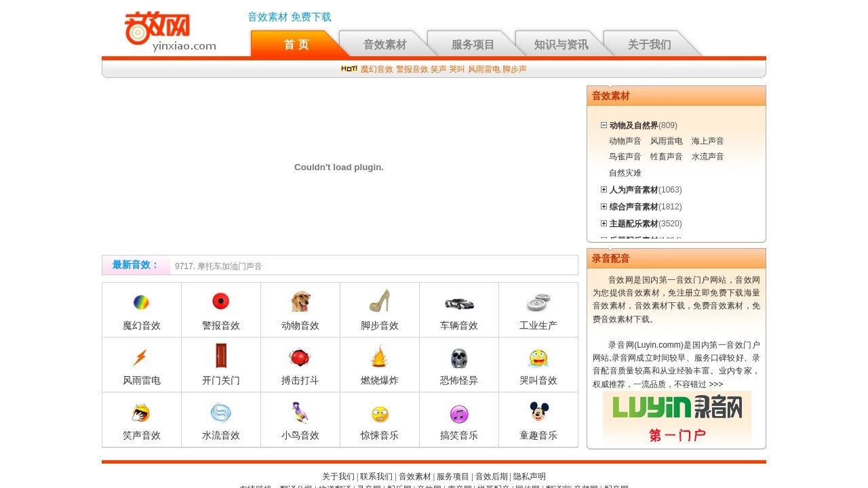868x488 pixels.
Task: Click the 车辆音效 vehicle sounds car icon
Action: pos(459,303)
